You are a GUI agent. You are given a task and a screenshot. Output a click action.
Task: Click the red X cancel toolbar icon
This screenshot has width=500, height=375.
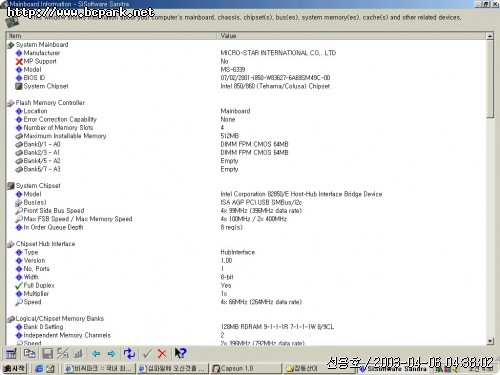point(162,354)
